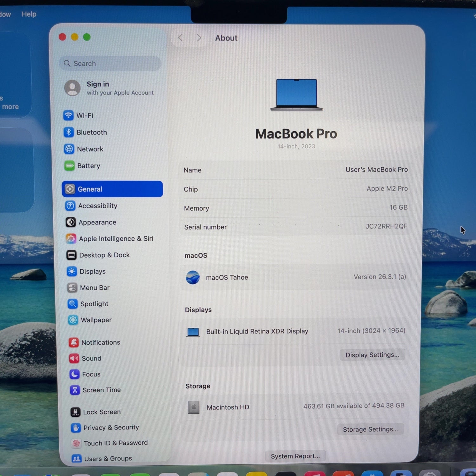Click the 16 GB memory value
This screenshot has height=476, width=476.
[x=399, y=208]
